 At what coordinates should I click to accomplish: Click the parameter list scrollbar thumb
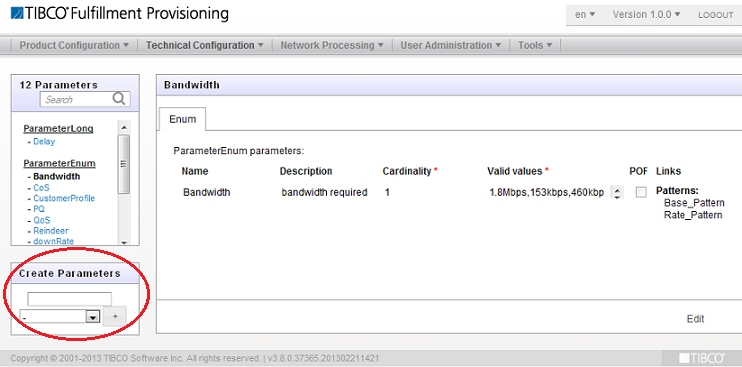click(x=124, y=164)
